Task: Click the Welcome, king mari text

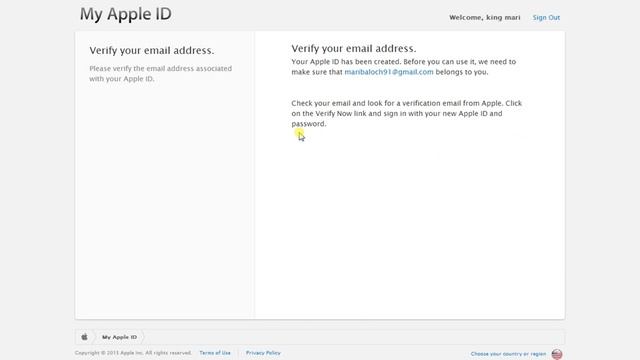Action: click(484, 18)
